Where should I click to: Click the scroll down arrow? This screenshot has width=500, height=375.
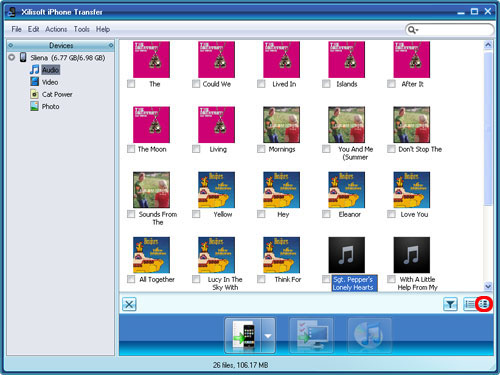(488, 286)
